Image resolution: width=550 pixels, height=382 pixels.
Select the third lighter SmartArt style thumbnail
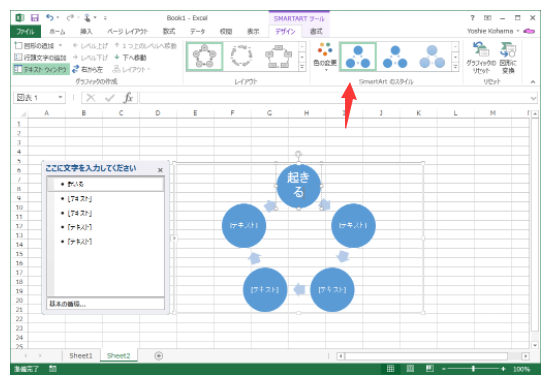pos(432,56)
